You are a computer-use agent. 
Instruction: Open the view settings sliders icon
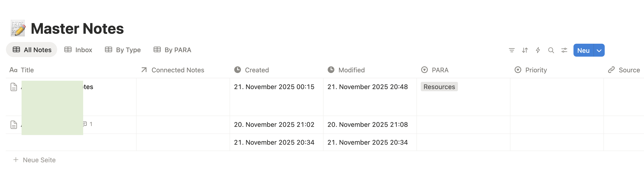(x=564, y=50)
